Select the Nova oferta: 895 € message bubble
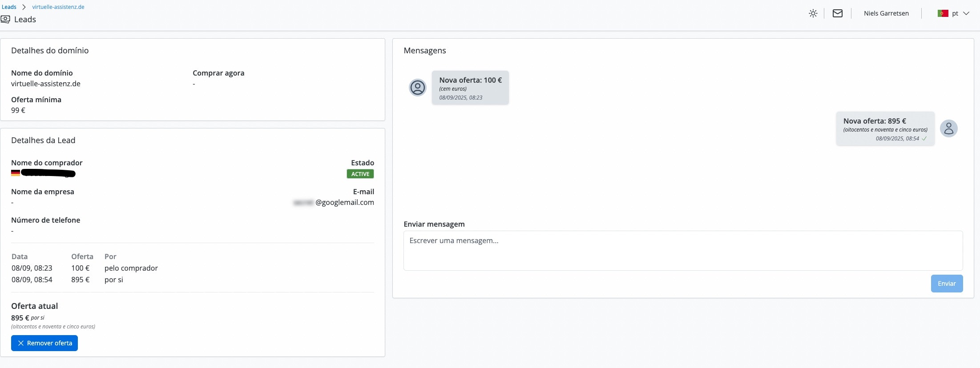The image size is (980, 368). pos(885,128)
